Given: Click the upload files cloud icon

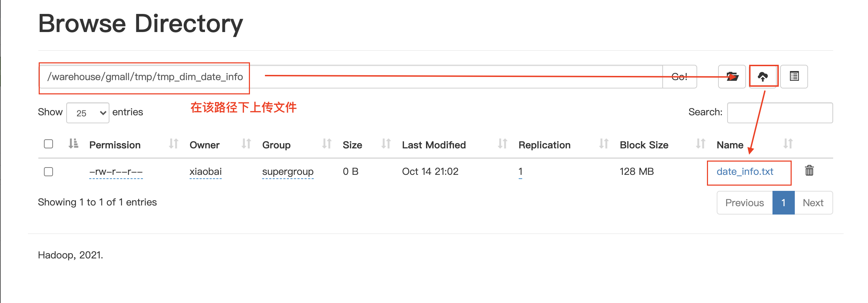Looking at the screenshot, I should [x=763, y=77].
